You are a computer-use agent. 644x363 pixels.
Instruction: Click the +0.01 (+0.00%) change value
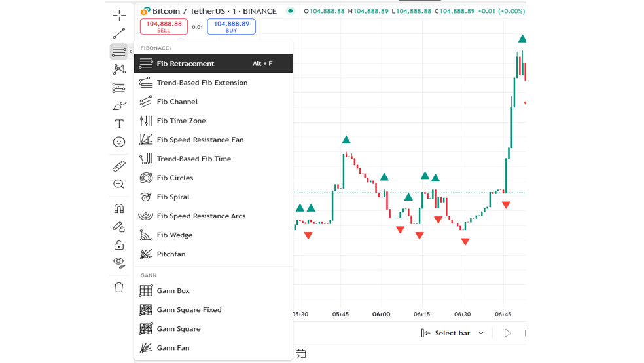[x=501, y=11]
